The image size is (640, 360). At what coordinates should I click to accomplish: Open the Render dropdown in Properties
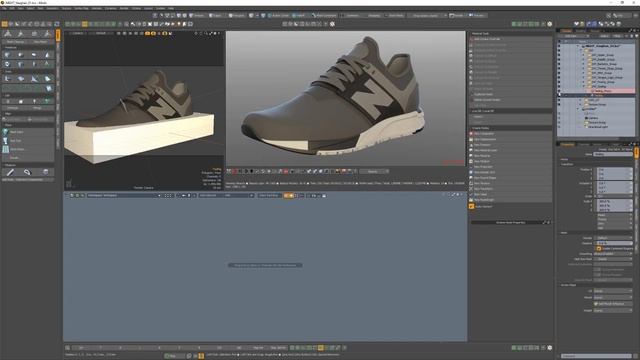[613, 238]
